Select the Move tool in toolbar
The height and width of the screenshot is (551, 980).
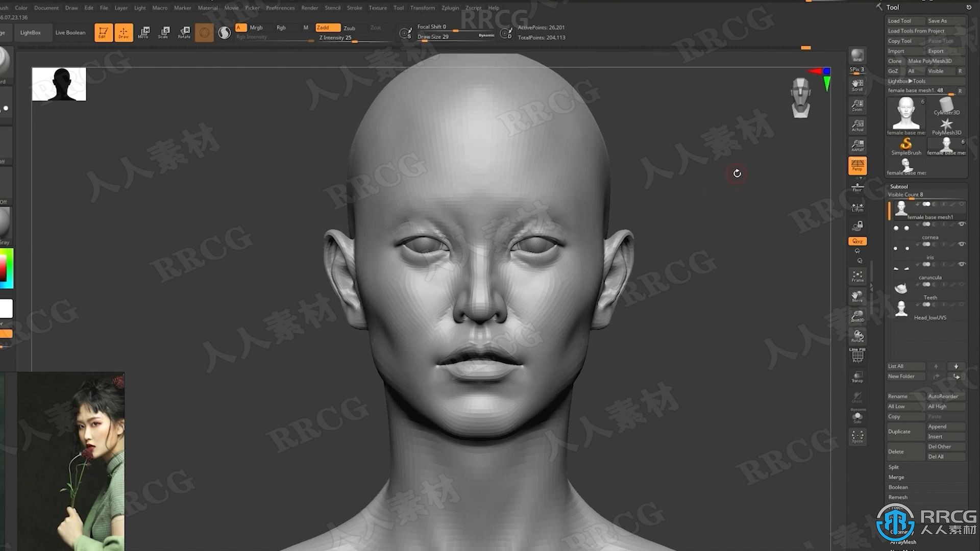(x=143, y=32)
